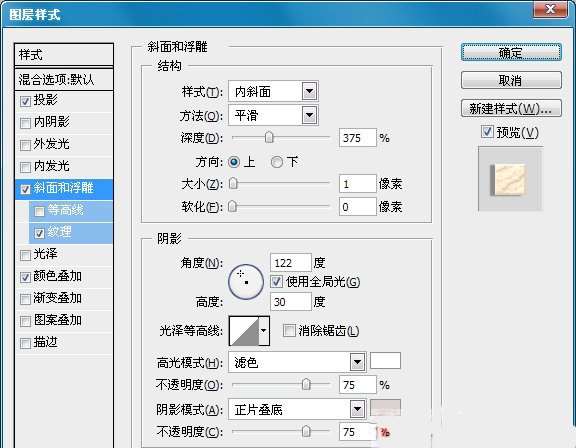Image resolution: width=576 pixels, height=448 pixels.
Task: Click the style preview thumbnail
Action: pyautogui.click(x=510, y=179)
